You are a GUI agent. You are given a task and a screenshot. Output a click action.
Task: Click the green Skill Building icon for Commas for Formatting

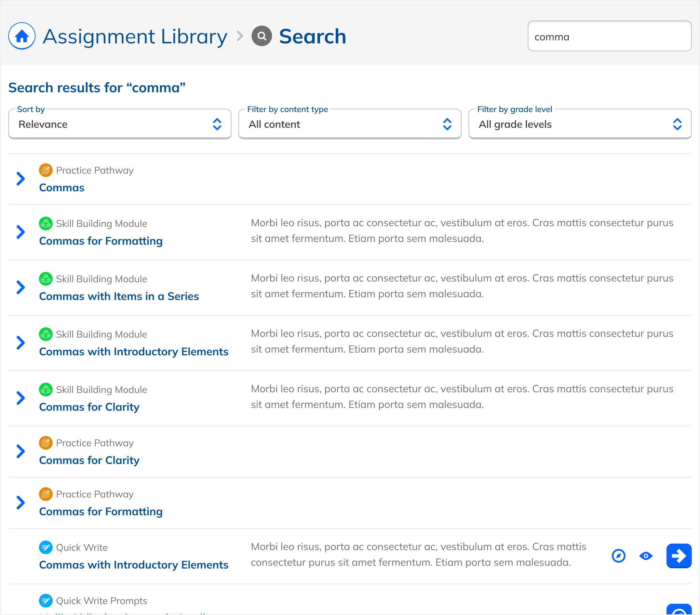point(45,223)
